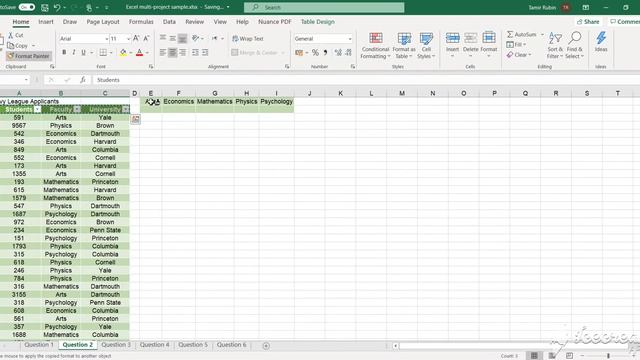Click Insert Function fx icon

(x=83, y=80)
